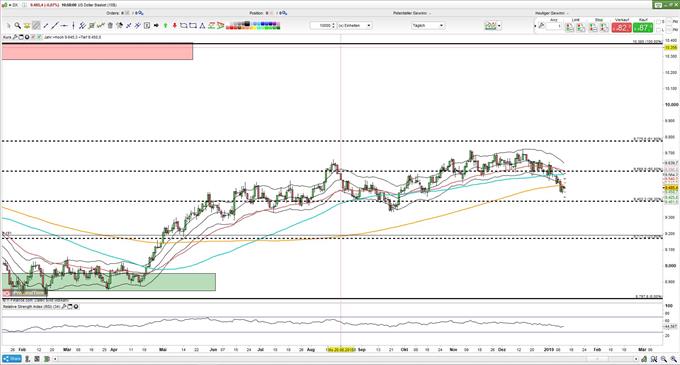This screenshot has width=680, height=365.
Task: Draw a trend line segment
Action: [x=46, y=26]
